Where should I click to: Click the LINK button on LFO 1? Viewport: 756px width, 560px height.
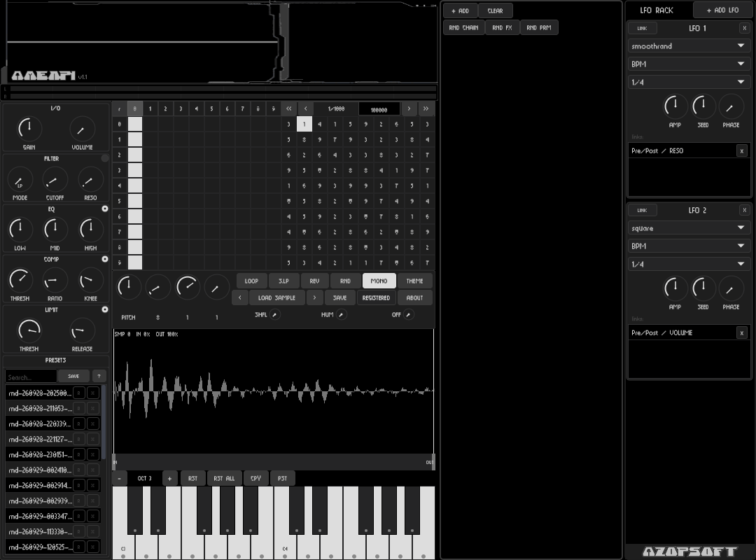[642, 29]
